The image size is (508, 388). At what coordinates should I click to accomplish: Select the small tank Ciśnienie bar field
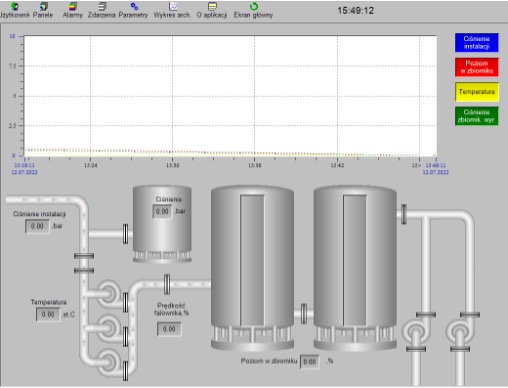(x=162, y=211)
